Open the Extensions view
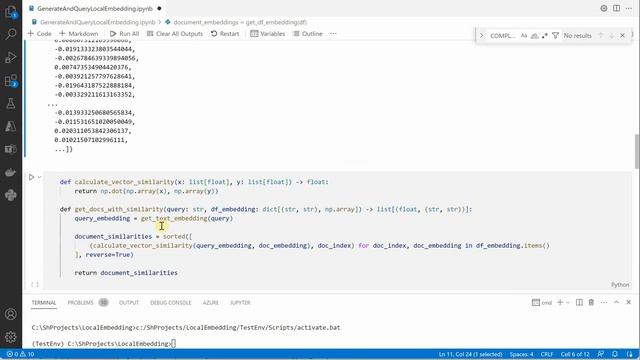Viewport: 640px width, 360px height. coord(11,80)
